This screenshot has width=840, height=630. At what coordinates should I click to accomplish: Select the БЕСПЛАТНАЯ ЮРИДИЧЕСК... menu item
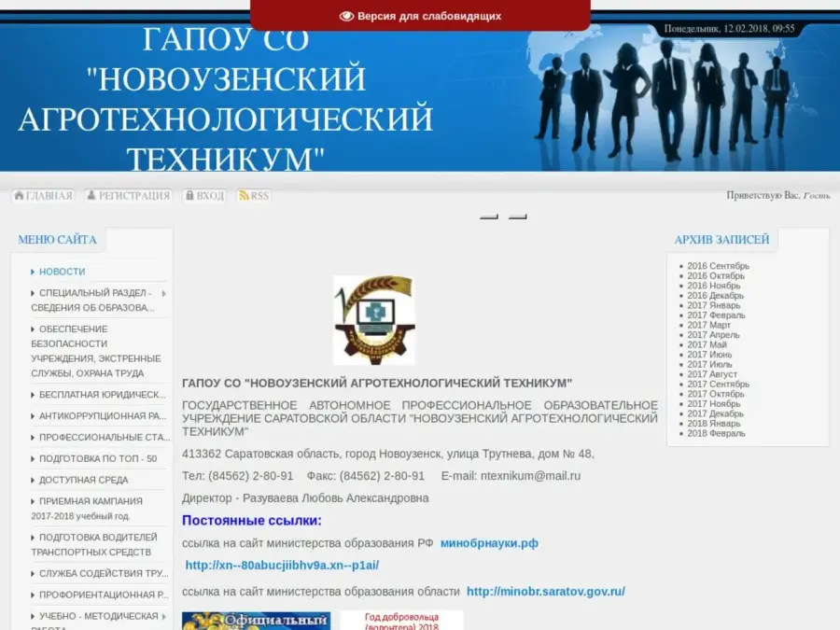(x=102, y=395)
